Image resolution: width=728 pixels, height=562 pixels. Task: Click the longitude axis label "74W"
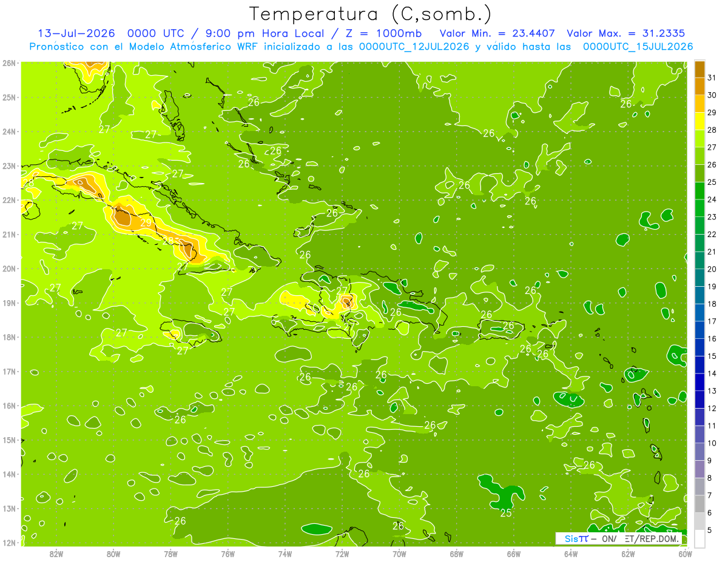click(x=285, y=554)
